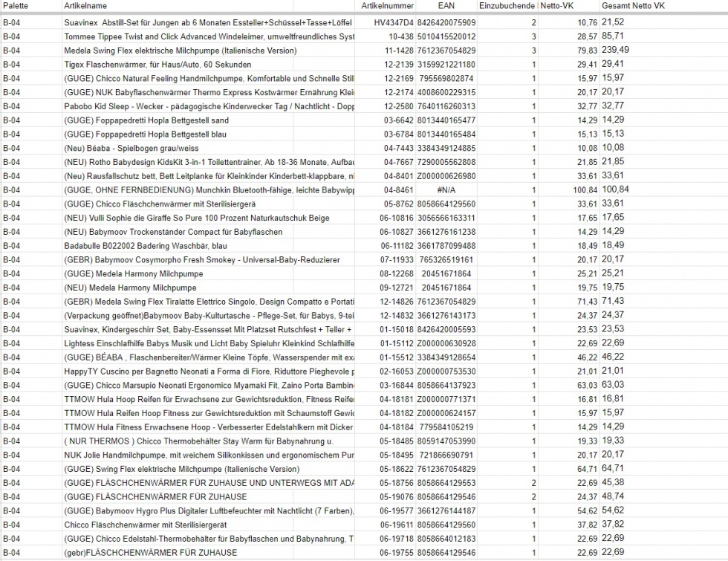
Task: Click article number 01-15512
Action: (x=397, y=357)
